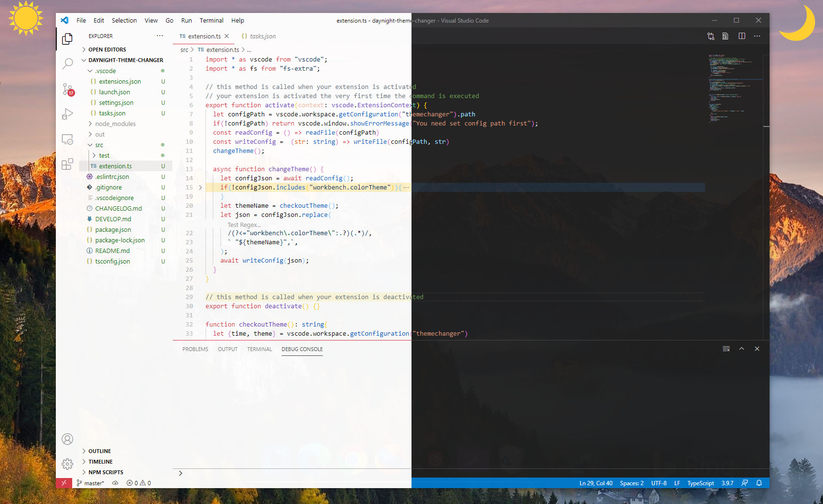Open settings.json in the explorer
823x504 pixels.
pos(125,102)
